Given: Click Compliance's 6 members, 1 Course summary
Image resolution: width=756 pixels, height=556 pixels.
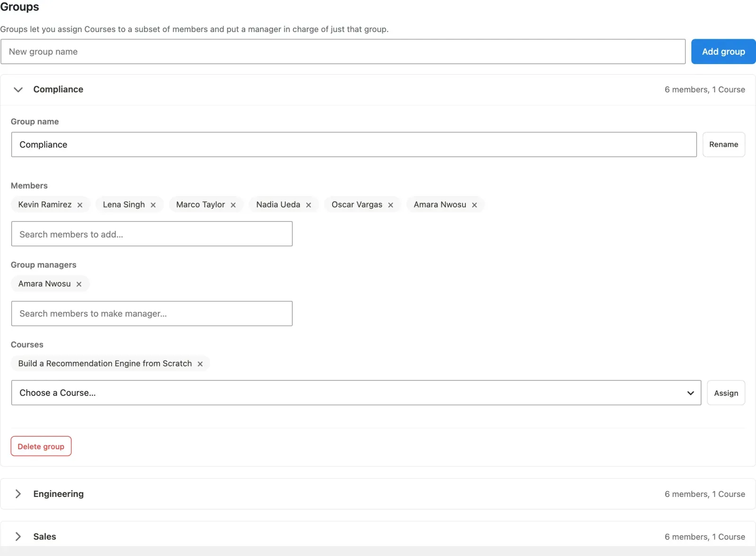Looking at the screenshot, I should coord(704,89).
